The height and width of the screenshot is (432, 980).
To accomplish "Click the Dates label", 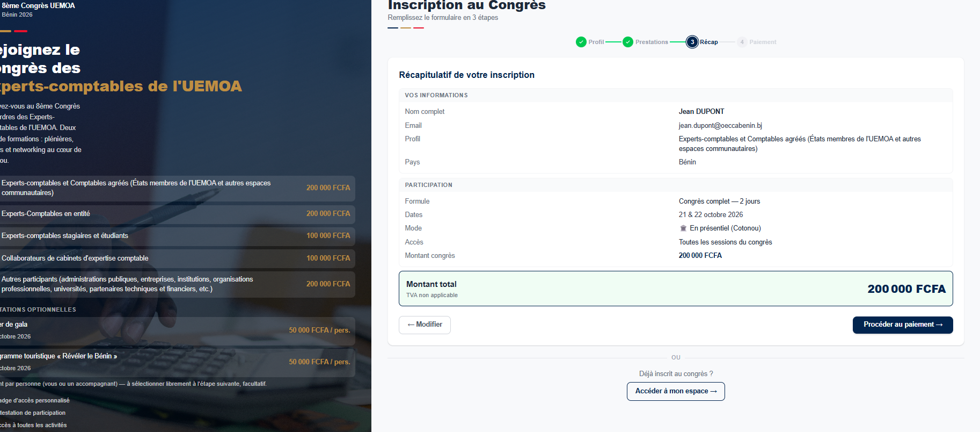I will pos(414,215).
